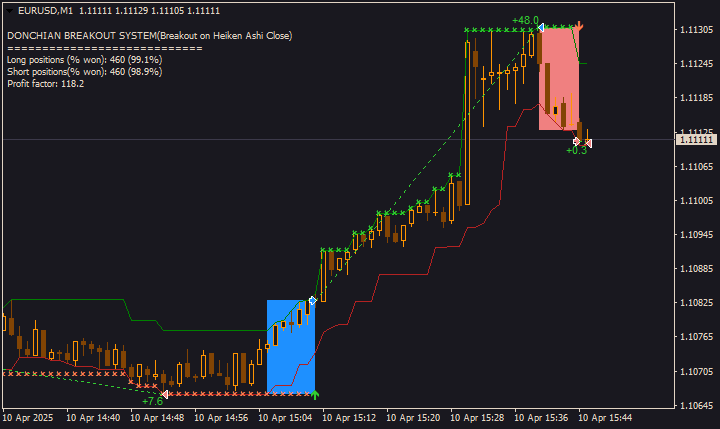This screenshot has width=720, height=429.
Task: Click the pink triangle marker next to +7.6
Action: pyautogui.click(x=165, y=394)
